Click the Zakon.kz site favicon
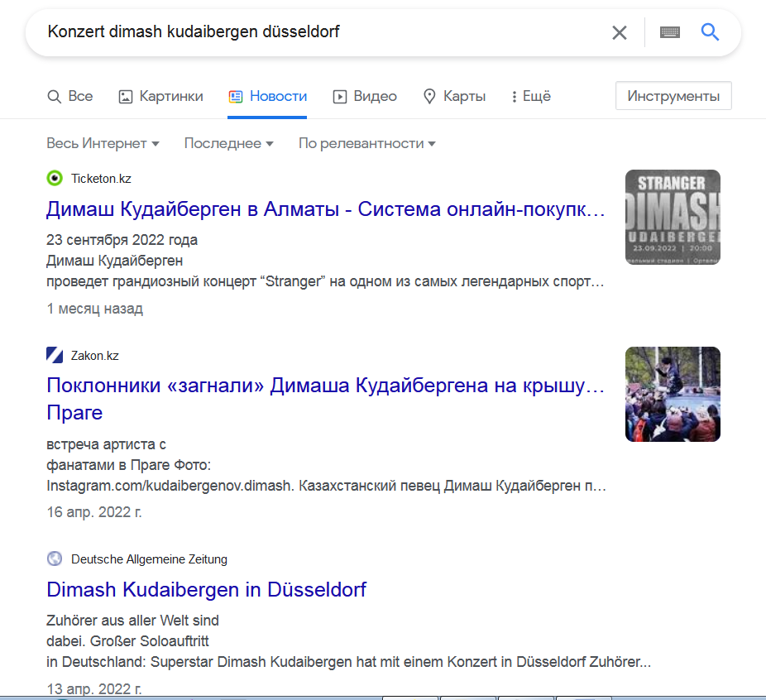 [x=55, y=356]
